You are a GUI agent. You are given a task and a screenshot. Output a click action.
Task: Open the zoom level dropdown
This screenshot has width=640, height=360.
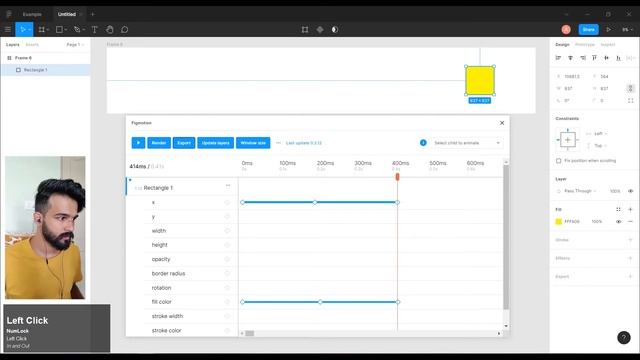pyautogui.click(x=627, y=29)
